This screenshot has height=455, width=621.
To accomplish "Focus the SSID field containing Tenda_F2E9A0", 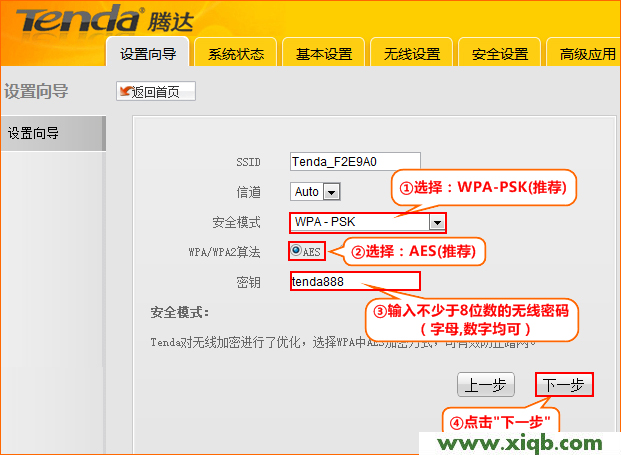I will (355, 161).
